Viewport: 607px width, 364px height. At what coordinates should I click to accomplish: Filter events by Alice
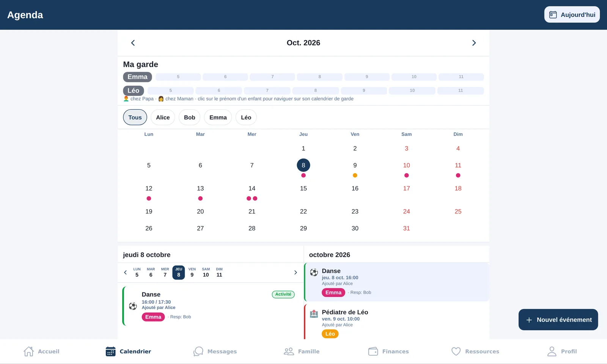pos(163,118)
